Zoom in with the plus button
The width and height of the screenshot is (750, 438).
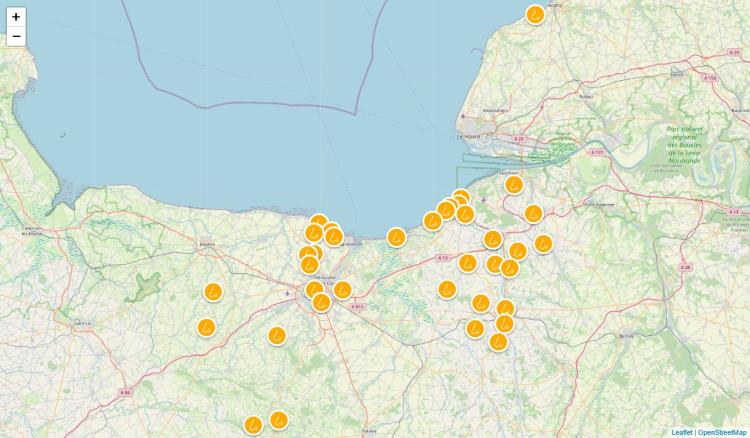pos(16,17)
